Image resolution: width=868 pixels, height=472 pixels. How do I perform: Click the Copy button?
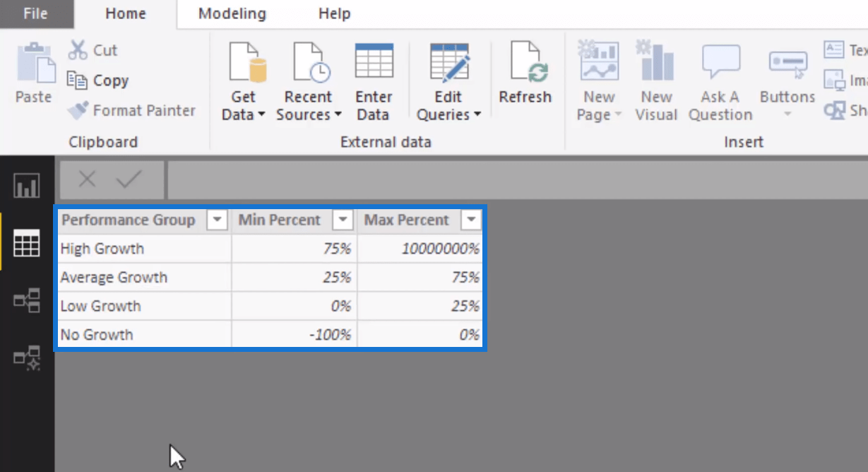pos(98,81)
